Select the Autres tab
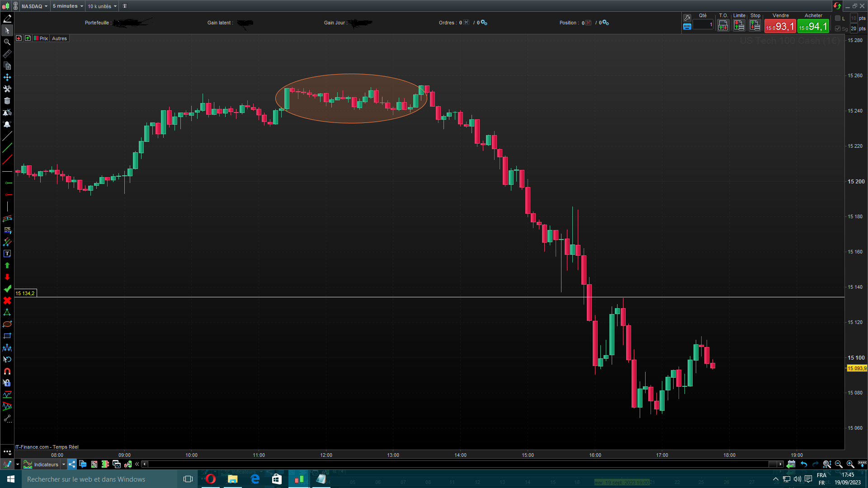 point(59,38)
